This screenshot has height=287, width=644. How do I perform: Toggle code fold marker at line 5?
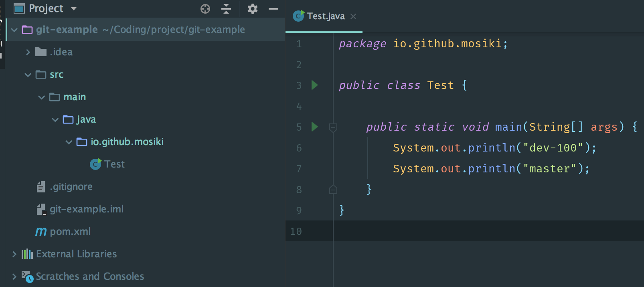(333, 127)
